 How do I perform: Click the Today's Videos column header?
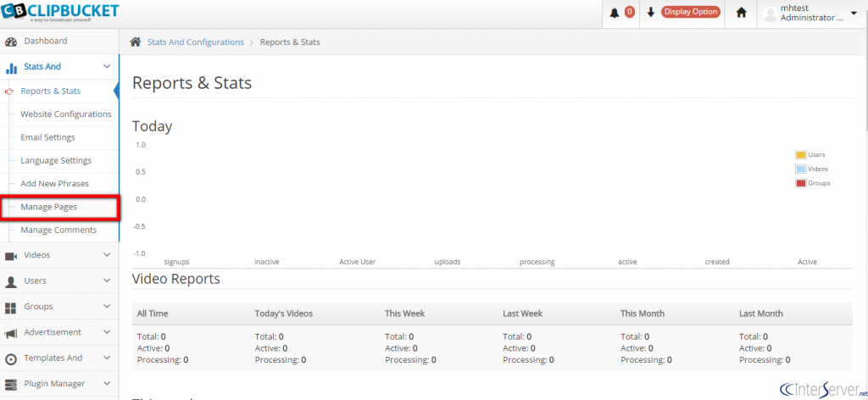tap(283, 314)
